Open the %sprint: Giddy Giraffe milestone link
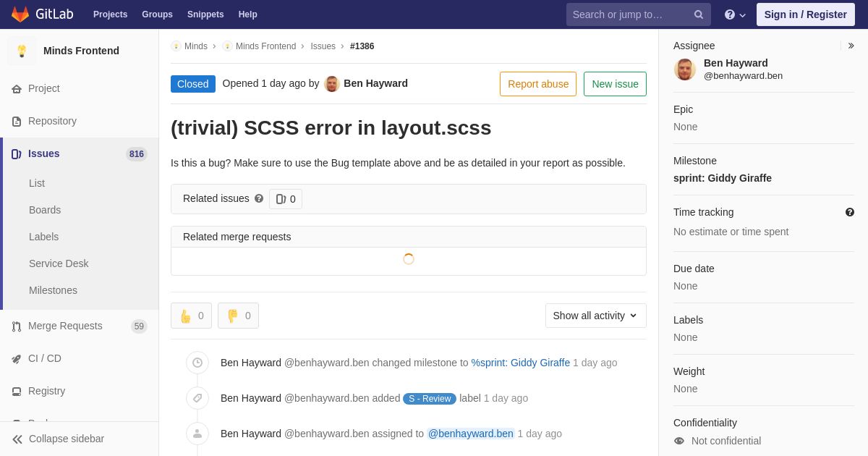Image resolution: width=868 pixels, height=456 pixels. (x=521, y=363)
